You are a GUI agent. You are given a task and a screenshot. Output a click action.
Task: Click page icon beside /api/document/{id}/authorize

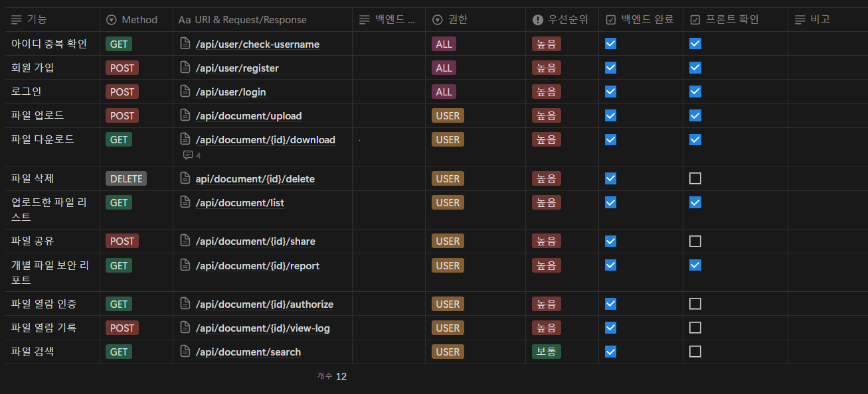coord(186,304)
